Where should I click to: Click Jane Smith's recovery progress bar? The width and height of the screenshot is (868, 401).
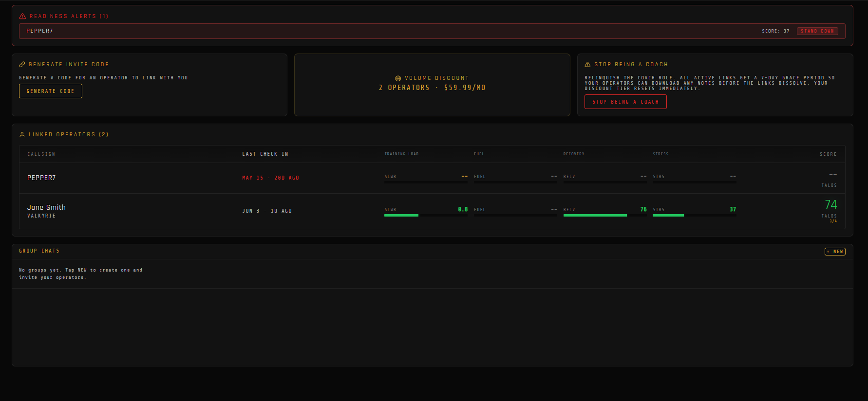coord(605,215)
